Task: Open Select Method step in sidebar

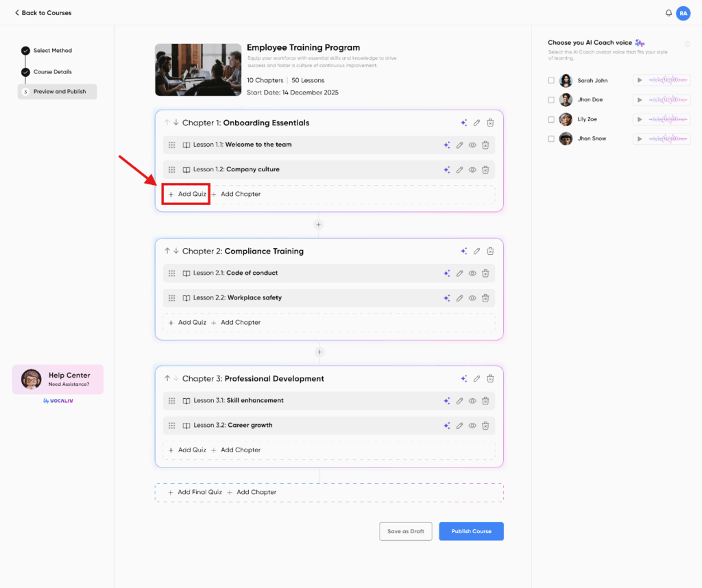Action: point(52,51)
